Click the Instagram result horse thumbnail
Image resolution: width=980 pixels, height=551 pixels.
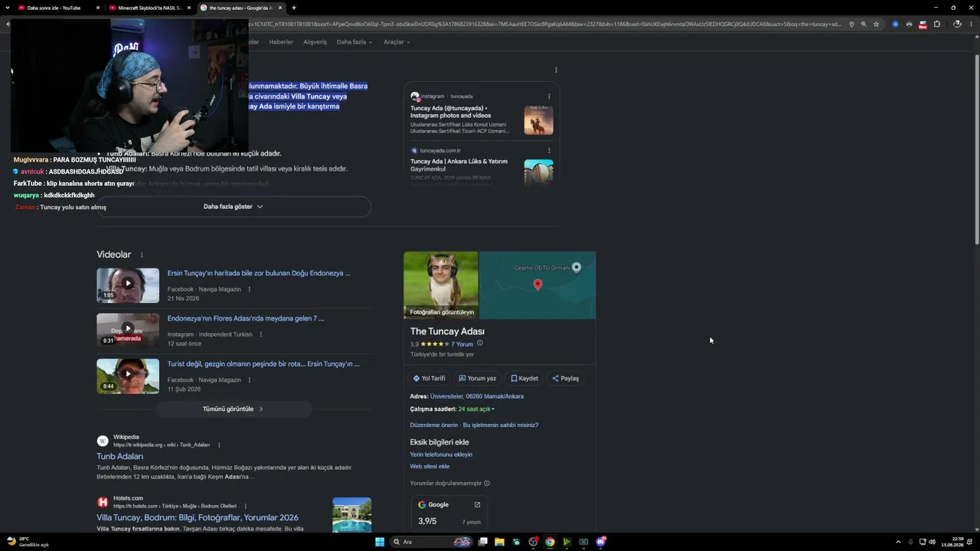[538, 120]
